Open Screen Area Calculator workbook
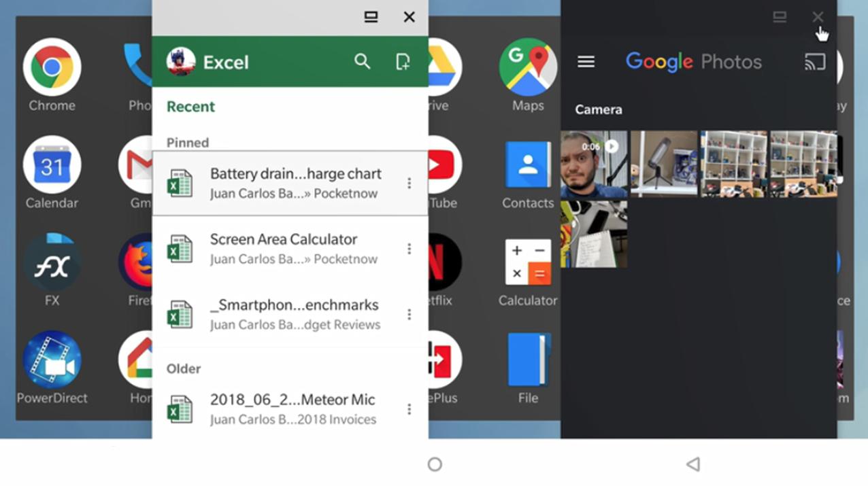The image size is (868, 486). [290, 249]
